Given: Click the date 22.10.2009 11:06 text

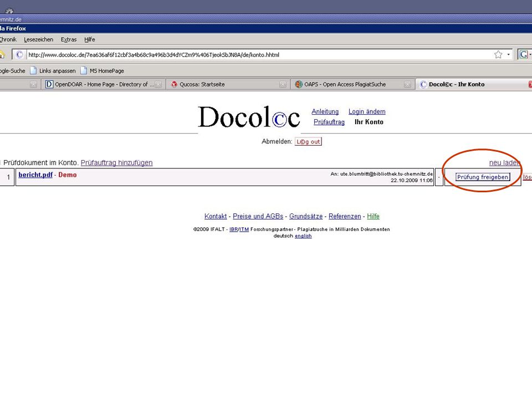Looking at the screenshot, I should [x=412, y=180].
